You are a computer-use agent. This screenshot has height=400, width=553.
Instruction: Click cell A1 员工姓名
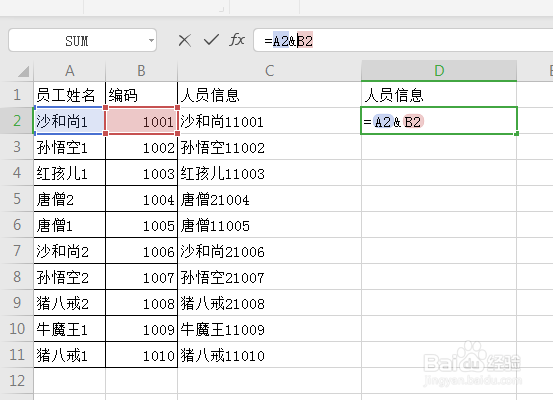(70, 95)
